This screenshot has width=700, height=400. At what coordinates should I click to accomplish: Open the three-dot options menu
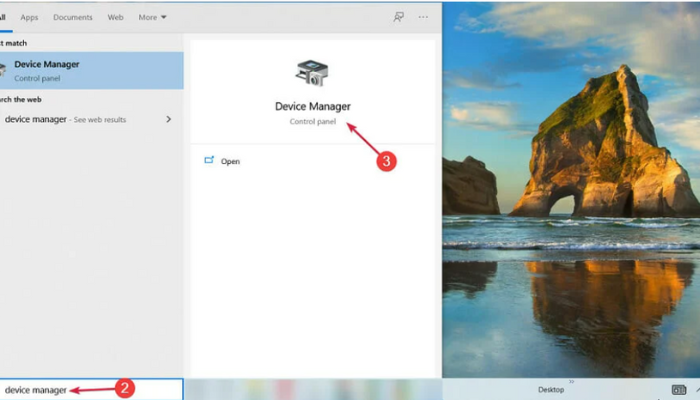point(423,17)
